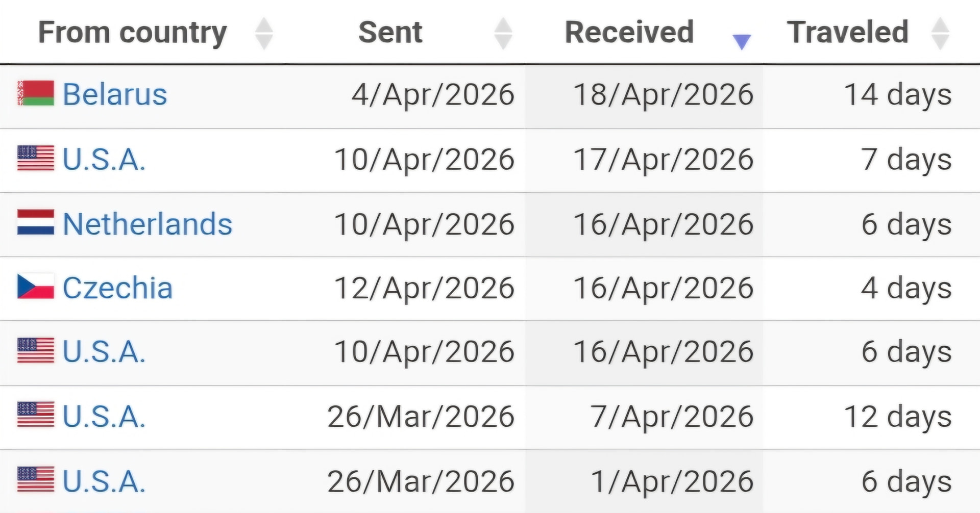Toggle sort arrows beside Sent header
980x513 pixels.
503,34
